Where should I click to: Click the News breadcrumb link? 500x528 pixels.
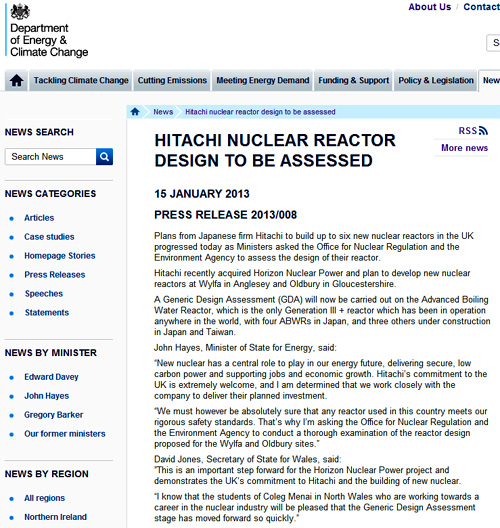(x=163, y=112)
